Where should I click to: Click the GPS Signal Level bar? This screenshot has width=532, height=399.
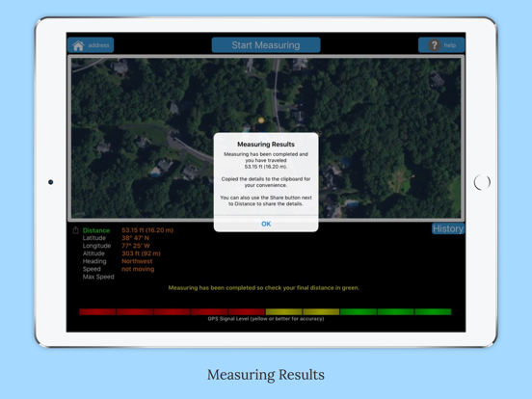pos(265,312)
